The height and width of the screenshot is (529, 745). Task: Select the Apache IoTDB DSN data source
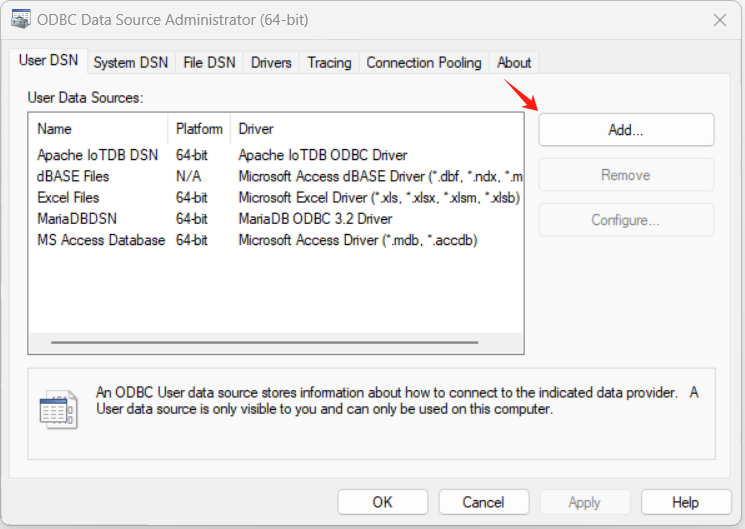tap(97, 155)
